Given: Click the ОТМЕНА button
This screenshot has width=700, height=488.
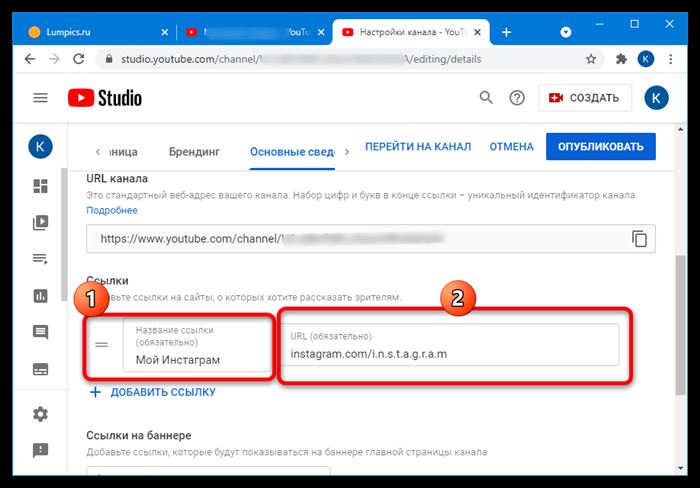Looking at the screenshot, I should point(511,146).
